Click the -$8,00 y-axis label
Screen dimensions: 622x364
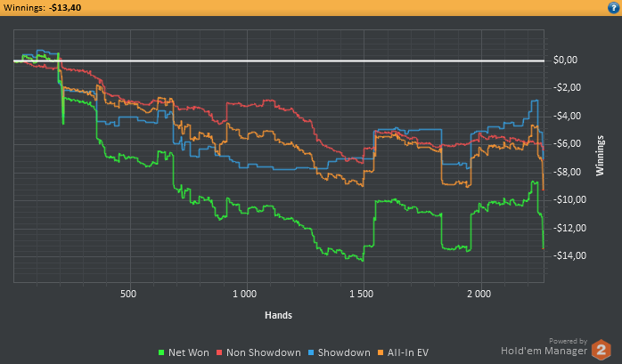[x=568, y=172]
